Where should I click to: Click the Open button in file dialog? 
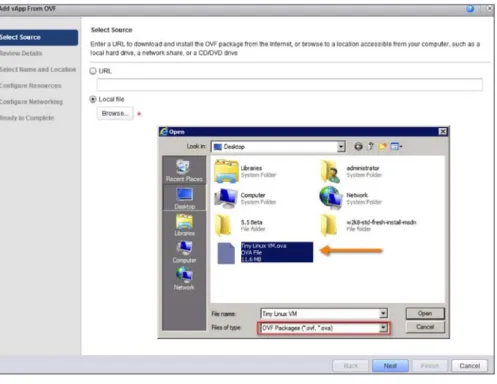(425, 313)
